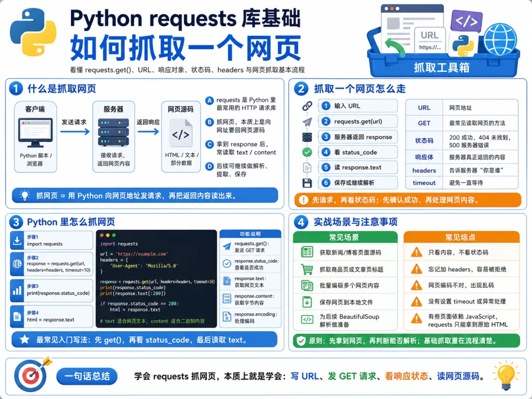Click the text 网页编码不对，出现乱码
The image size is (532, 399).
click(461, 285)
